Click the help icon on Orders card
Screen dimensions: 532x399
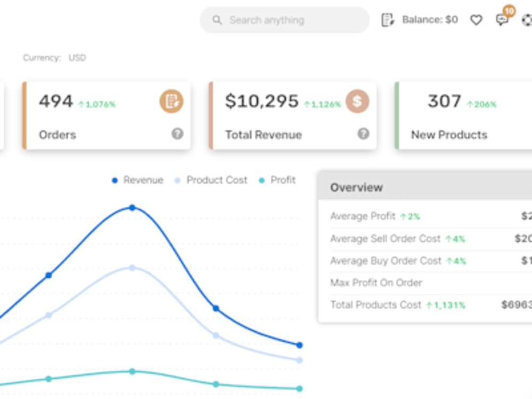[x=177, y=134]
